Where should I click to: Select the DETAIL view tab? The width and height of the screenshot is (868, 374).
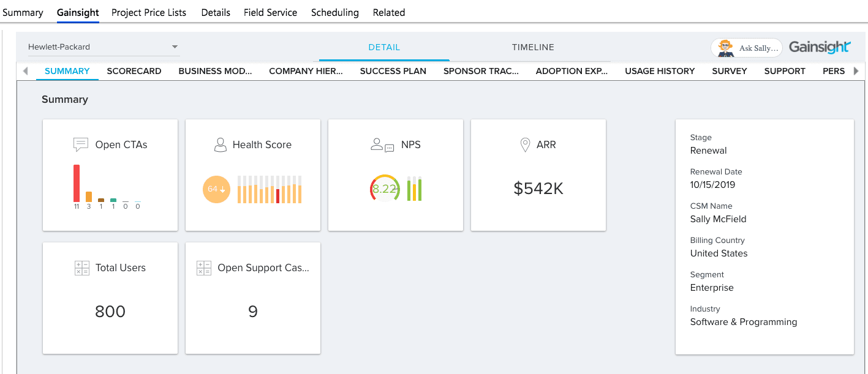[384, 47]
